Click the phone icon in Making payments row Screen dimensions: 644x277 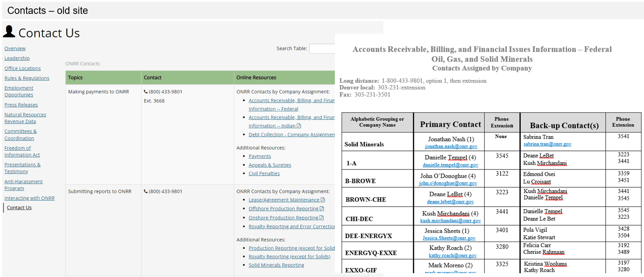[146, 91]
